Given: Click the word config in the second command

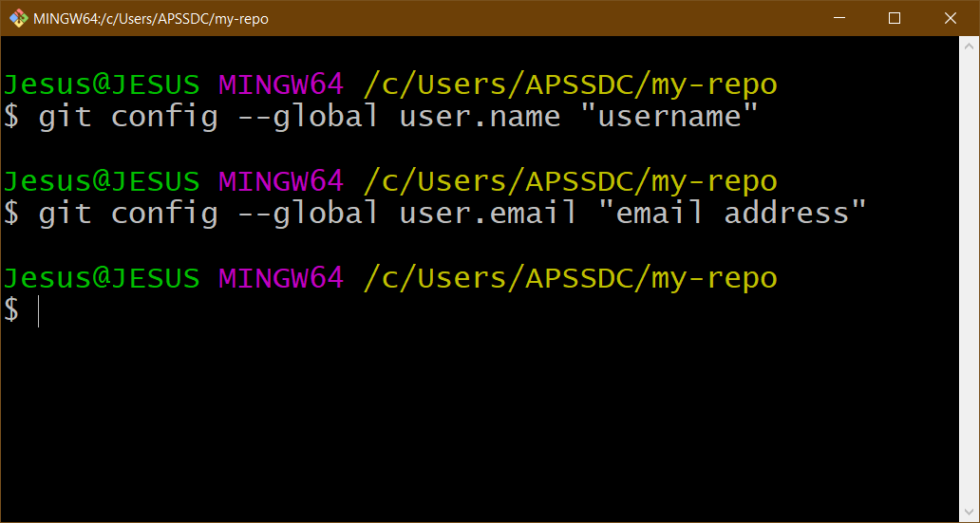Looking at the screenshot, I should click(x=164, y=213).
